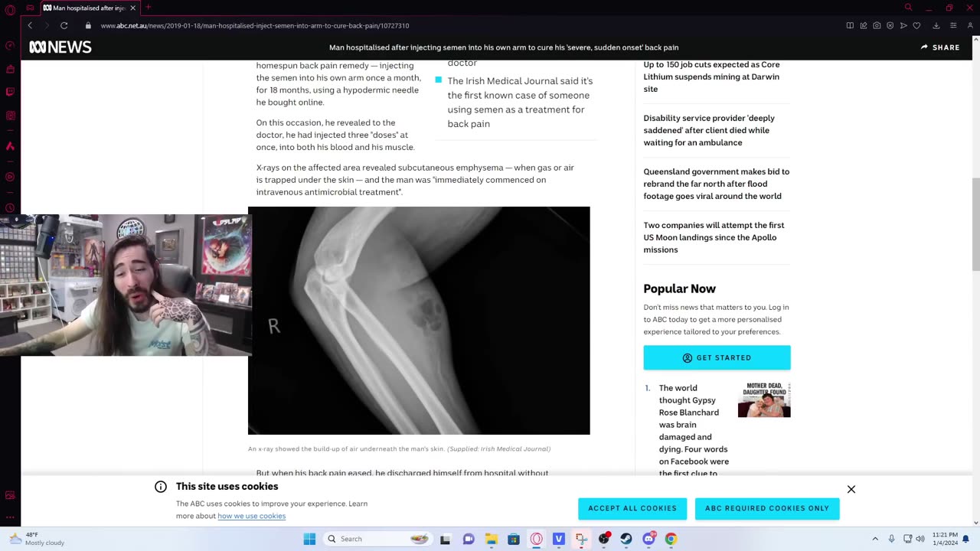Click ABC REQUIRED COOKIES ONLY button
The width and height of the screenshot is (980, 551).
[x=767, y=508]
